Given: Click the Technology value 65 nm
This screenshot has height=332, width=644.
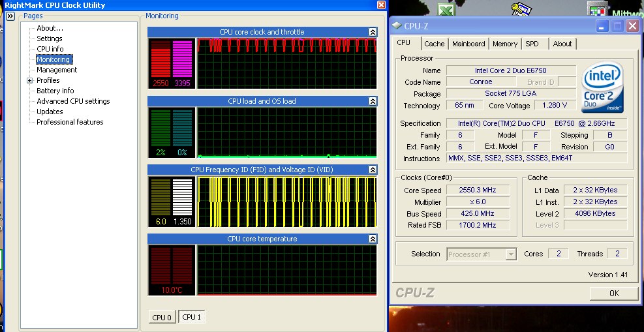Looking at the screenshot, I should pos(464,106).
